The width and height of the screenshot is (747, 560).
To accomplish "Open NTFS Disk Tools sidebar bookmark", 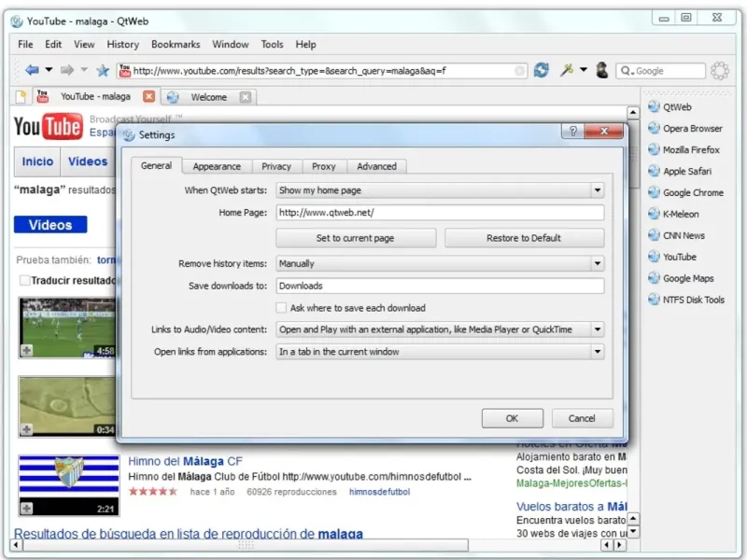I will point(686,300).
